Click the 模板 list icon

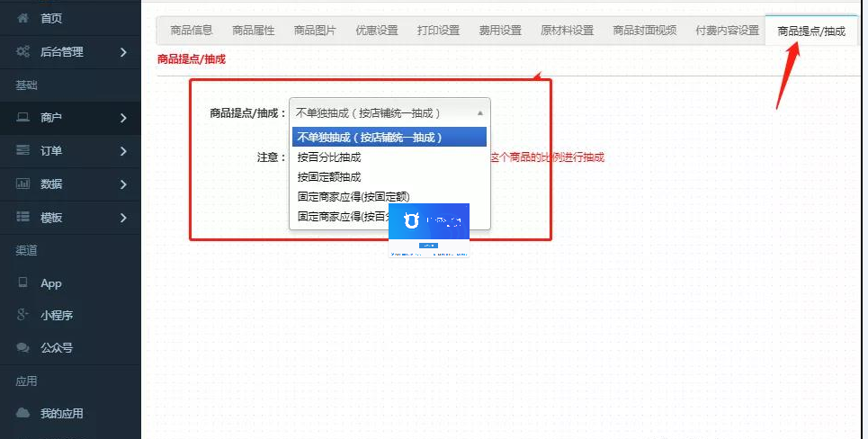point(22,217)
